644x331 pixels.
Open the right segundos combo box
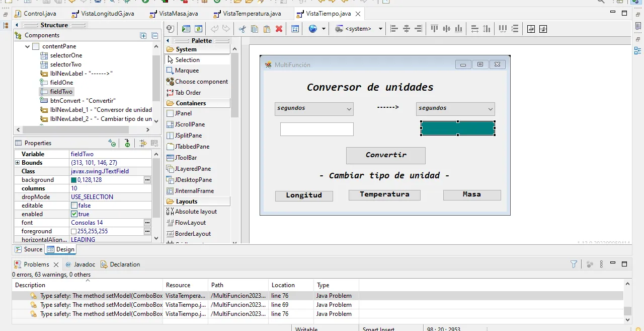tap(455, 109)
